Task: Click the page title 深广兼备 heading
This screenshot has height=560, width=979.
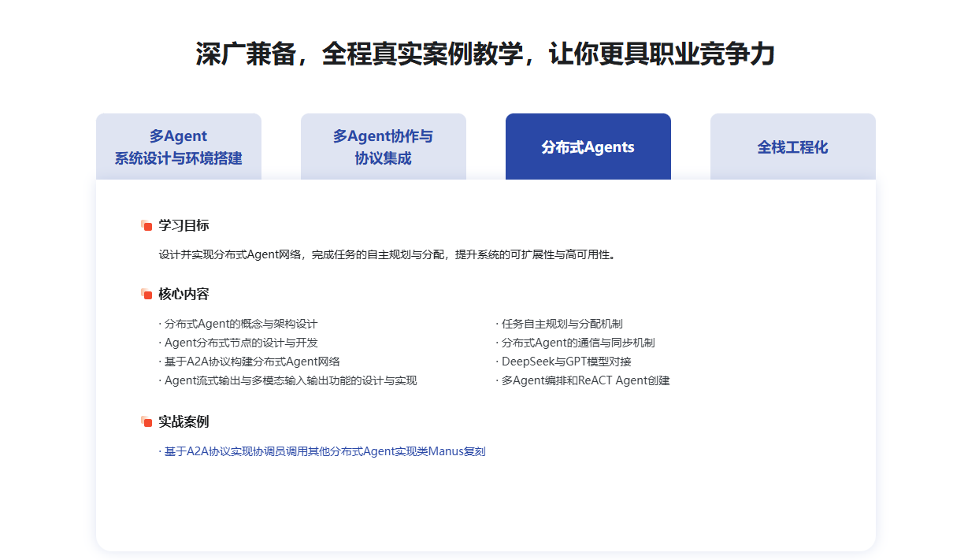Action: pos(485,54)
